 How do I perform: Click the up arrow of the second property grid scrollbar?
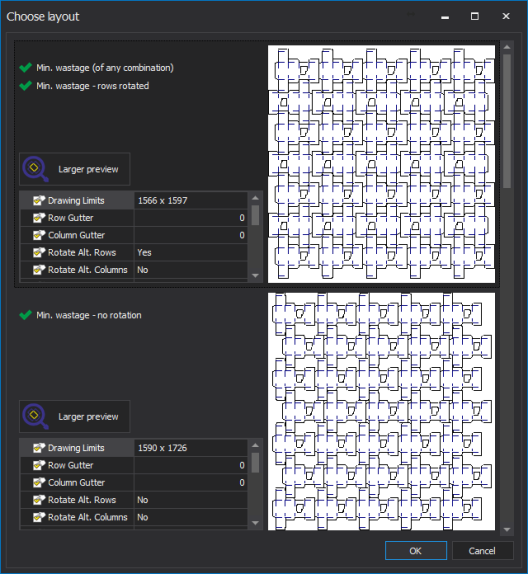[256, 446]
